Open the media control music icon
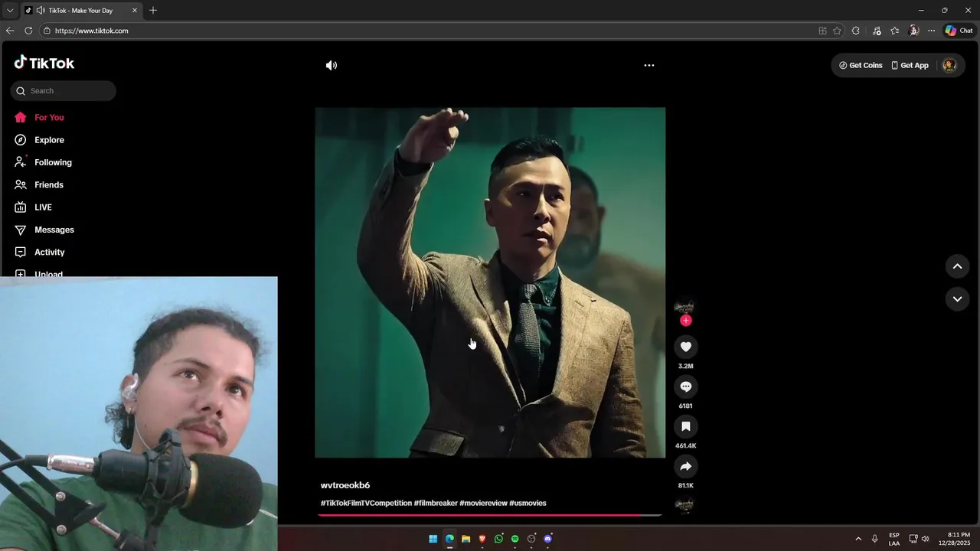This screenshot has height=551, width=980. tap(877, 31)
